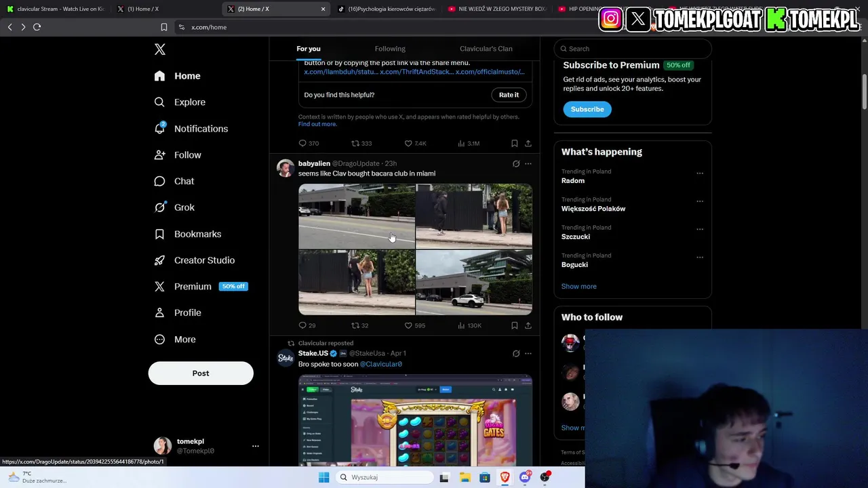This screenshot has width=868, height=488.
Task: Click the Premium X icon in sidebar
Action: [159, 287]
